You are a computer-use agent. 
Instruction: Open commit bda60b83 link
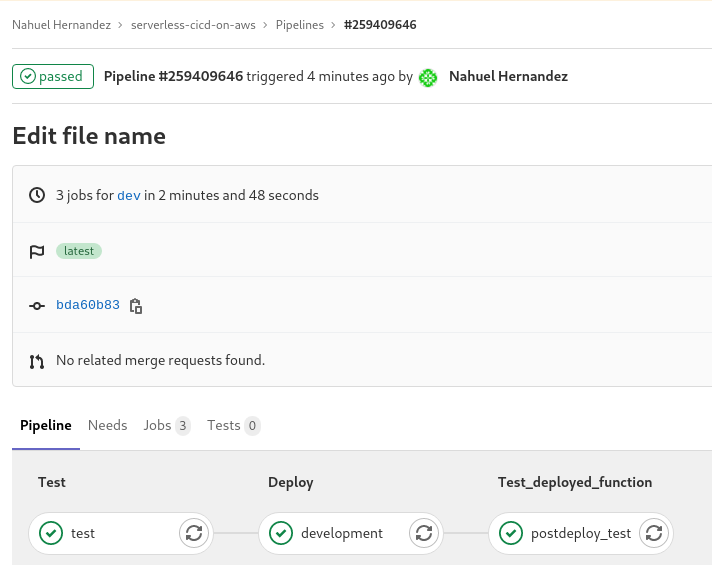[88, 305]
